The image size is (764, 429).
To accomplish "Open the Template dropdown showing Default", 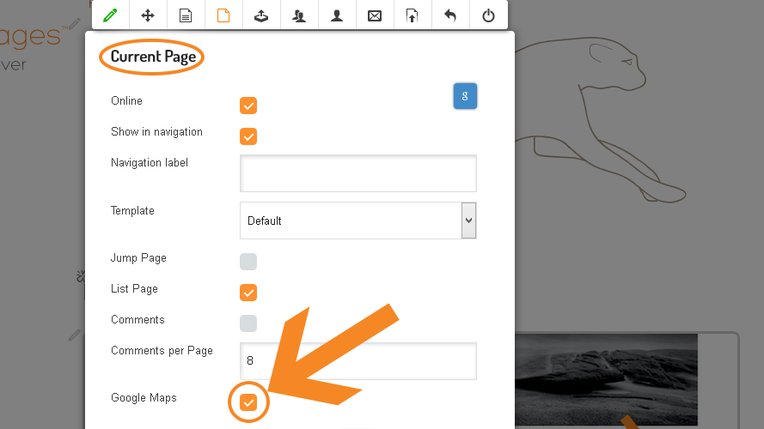I will 358,220.
